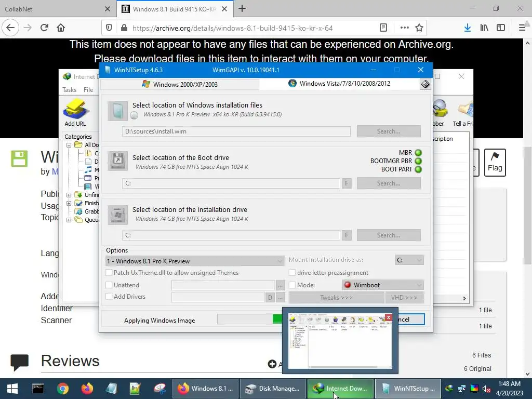Open a new Firefox tab
This screenshot has width=532, height=399.
(242, 8)
